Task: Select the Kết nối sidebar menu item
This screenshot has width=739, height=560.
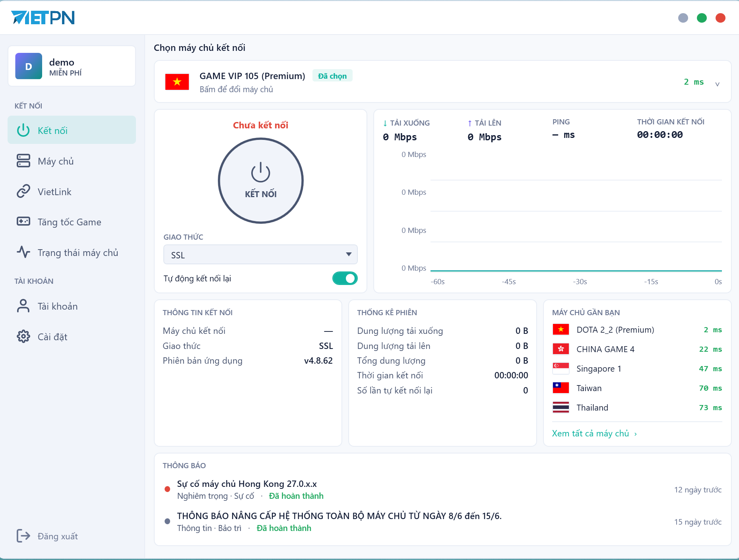Action: pos(72,130)
